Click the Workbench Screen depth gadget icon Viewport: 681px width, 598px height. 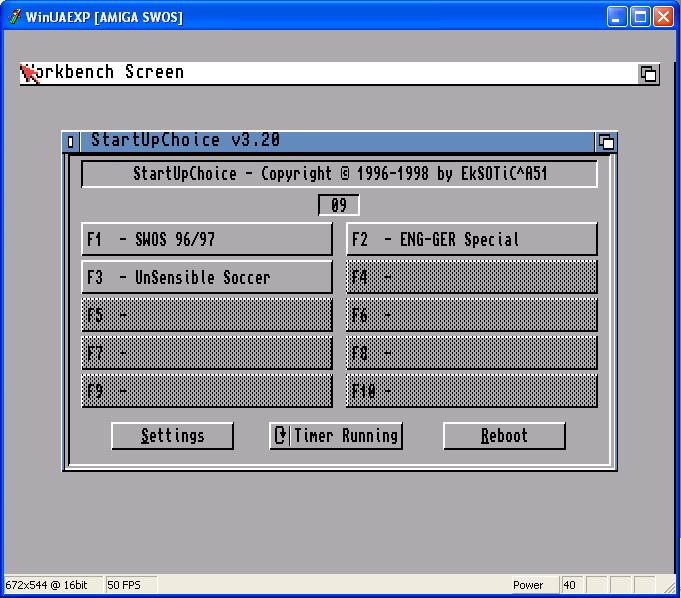648,73
